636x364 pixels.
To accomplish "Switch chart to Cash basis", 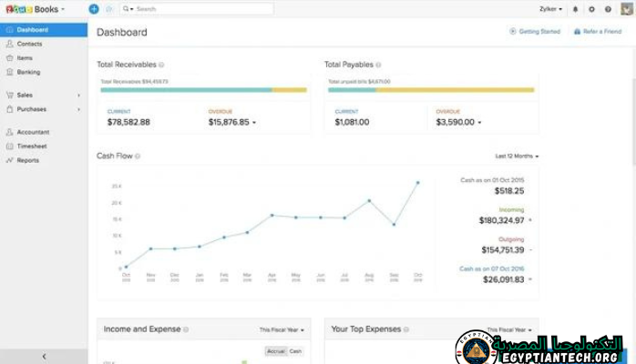I will pos(295,350).
